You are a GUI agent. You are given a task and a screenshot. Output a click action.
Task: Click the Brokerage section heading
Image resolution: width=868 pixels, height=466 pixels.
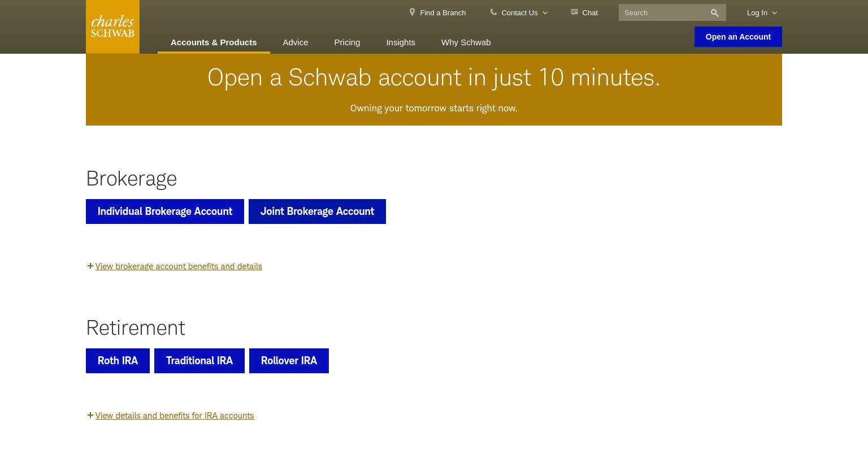132,179
